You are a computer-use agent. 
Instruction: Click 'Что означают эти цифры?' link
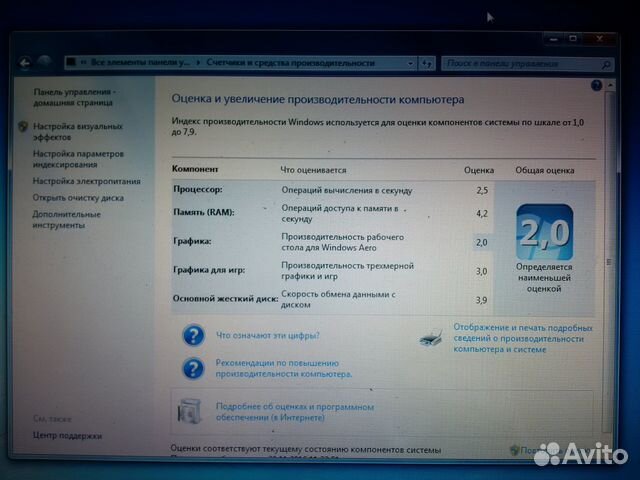pos(268,336)
